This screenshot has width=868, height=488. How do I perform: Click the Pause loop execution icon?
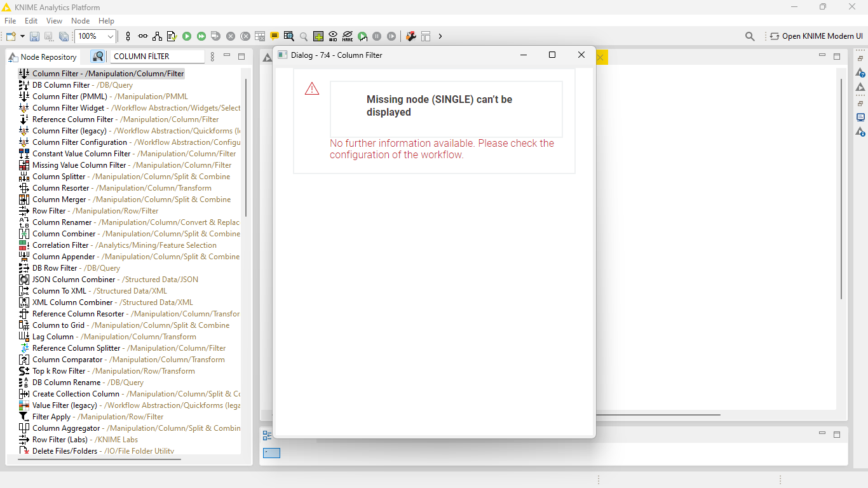[x=377, y=36]
